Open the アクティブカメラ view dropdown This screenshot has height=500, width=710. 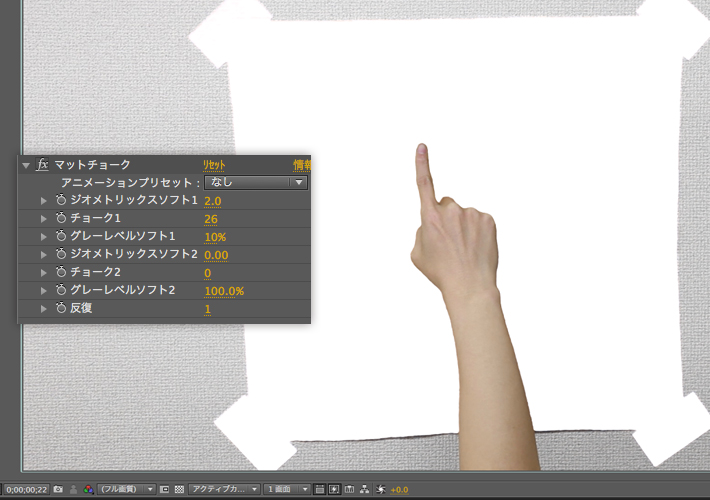click(x=225, y=489)
